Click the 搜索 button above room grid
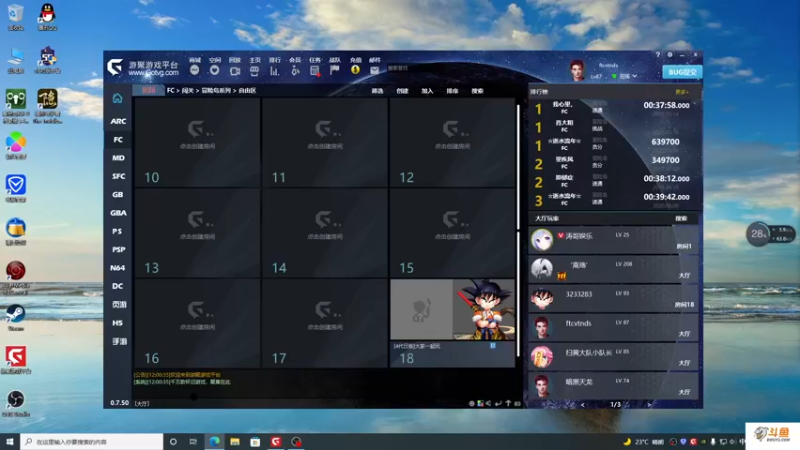 tap(477, 91)
